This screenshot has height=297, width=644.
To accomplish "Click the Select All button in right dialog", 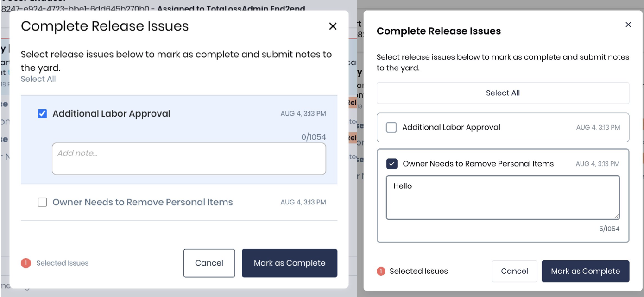I will pos(503,93).
